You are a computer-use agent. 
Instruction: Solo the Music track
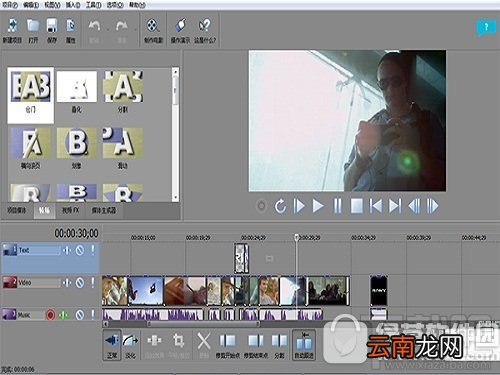point(93,315)
